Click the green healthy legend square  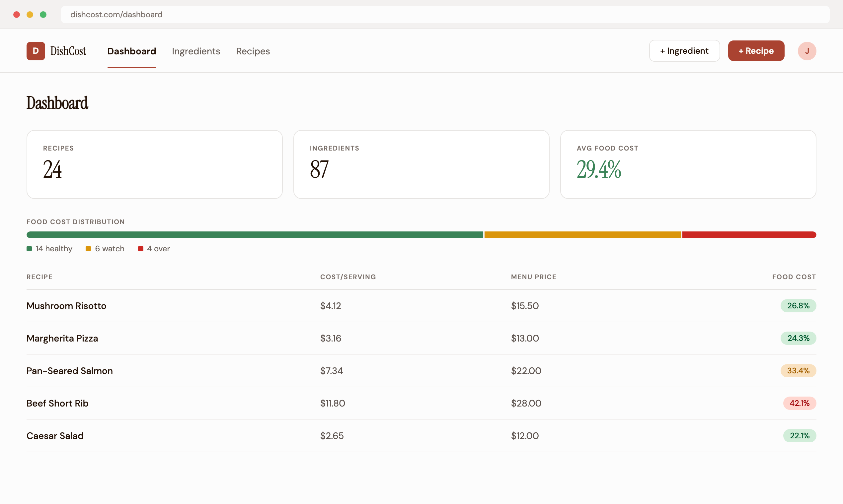29,249
